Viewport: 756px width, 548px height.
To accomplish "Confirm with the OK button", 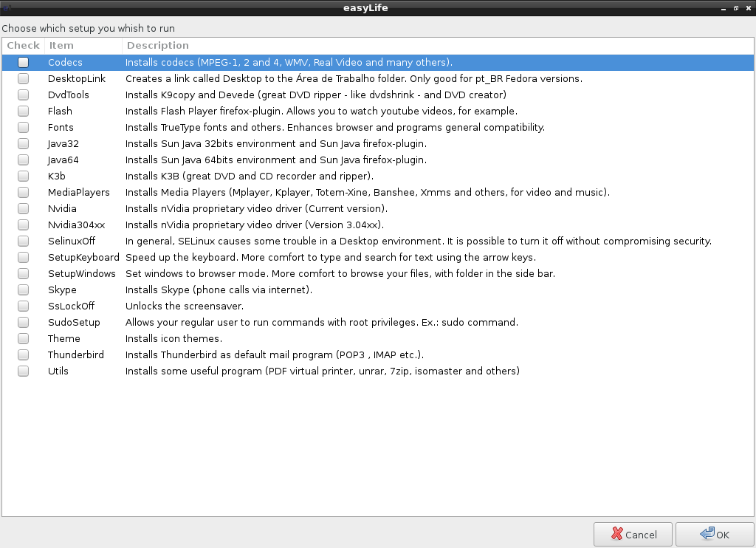I will click(x=715, y=535).
